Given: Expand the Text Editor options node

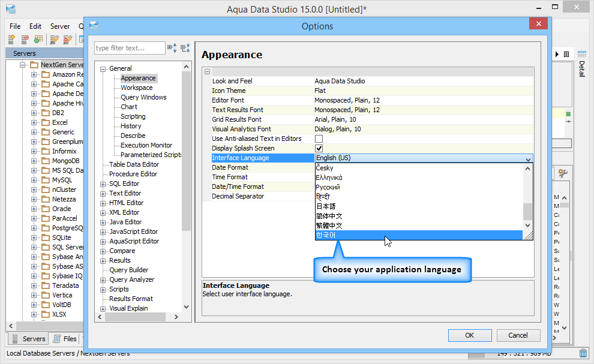Looking at the screenshot, I should pyautogui.click(x=103, y=194).
